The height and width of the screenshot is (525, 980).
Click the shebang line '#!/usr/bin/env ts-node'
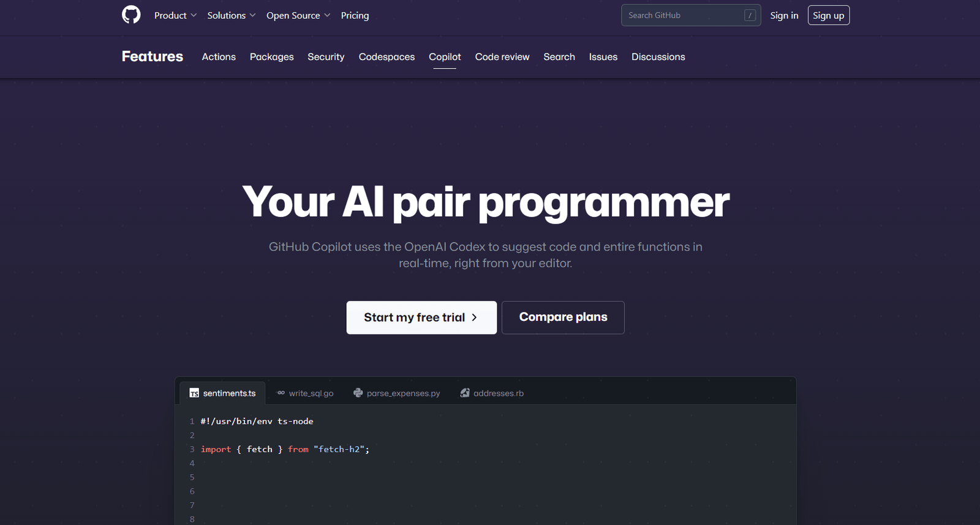pyautogui.click(x=257, y=421)
